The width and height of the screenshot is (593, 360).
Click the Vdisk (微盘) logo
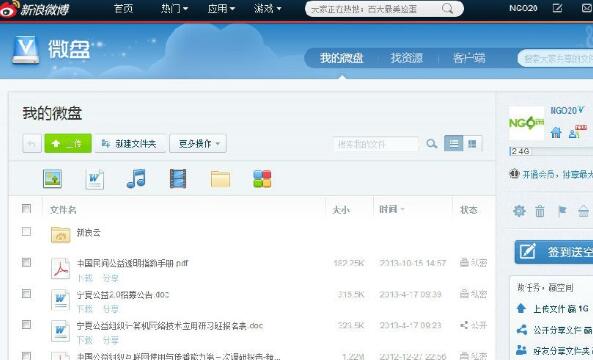coord(51,49)
